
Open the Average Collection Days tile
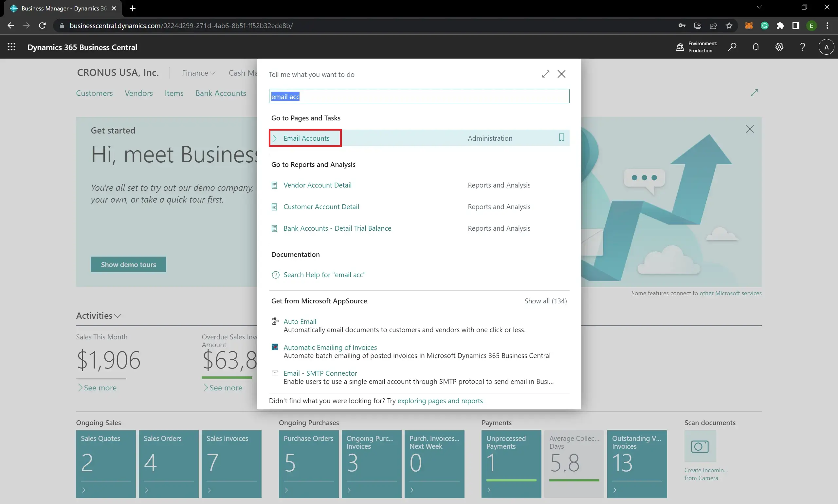[x=574, y=464]
